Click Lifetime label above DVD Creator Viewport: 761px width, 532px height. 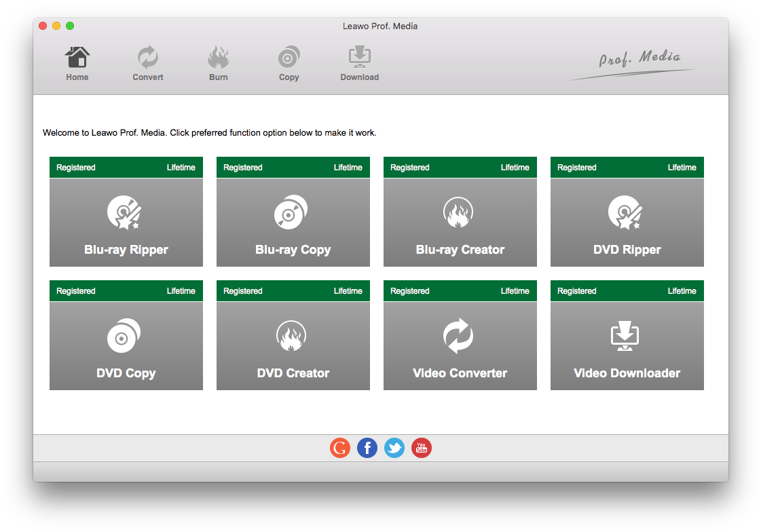point(348,291)
